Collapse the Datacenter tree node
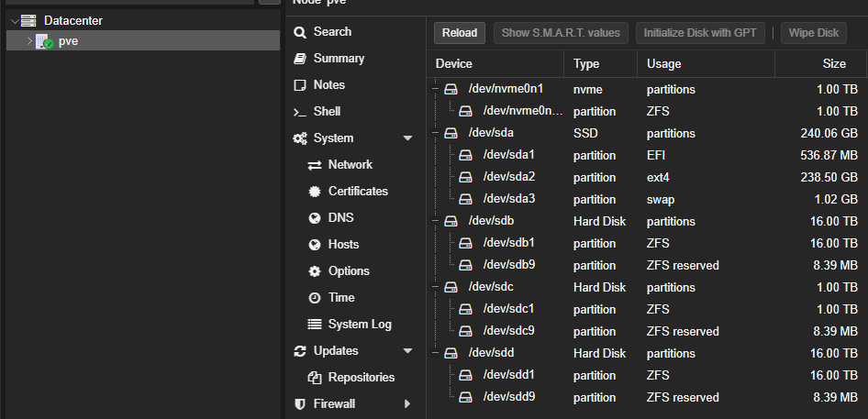This screenshot has width=868, height=419. click(x=15, y=21)
